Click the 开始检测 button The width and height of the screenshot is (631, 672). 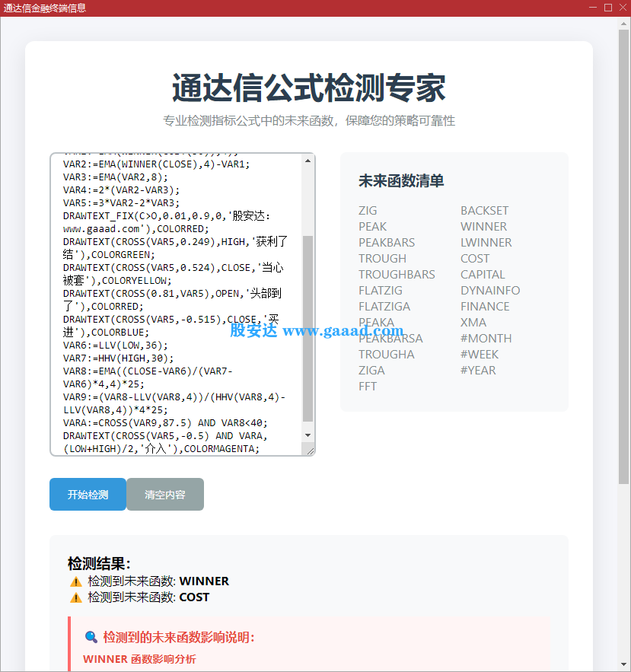88,494
